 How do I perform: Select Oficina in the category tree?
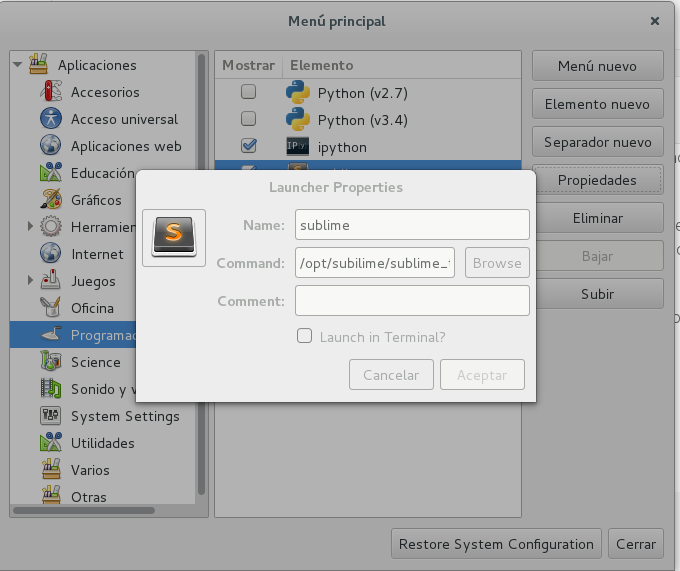click(x=92, y=308)
